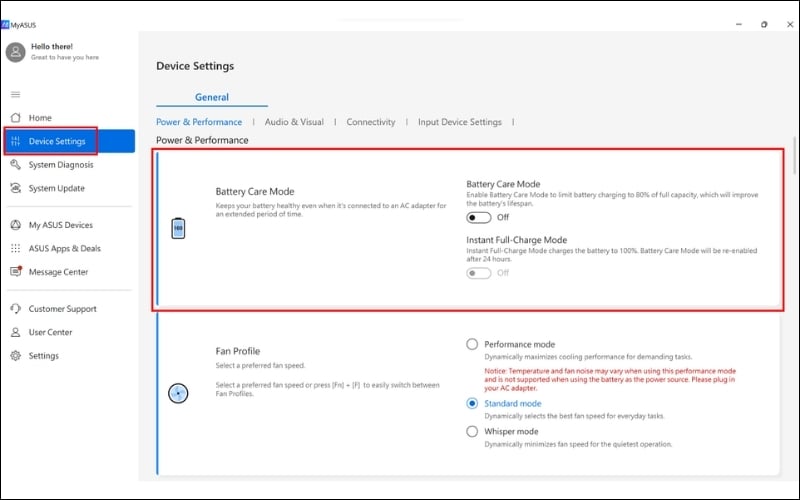Image resolution: width=800 pixels, height=500 pixels.
Task: Open the Audio & Visual section
Action: (294, 122)
